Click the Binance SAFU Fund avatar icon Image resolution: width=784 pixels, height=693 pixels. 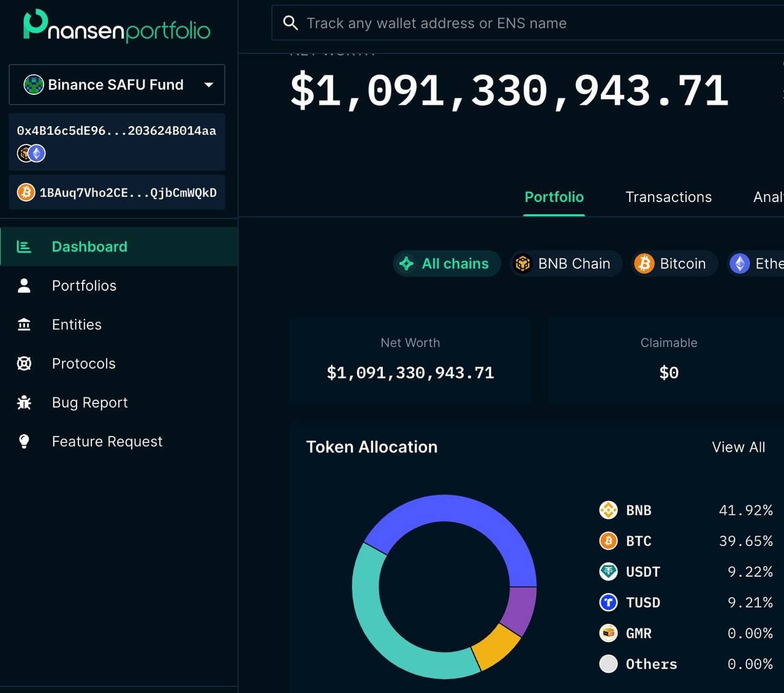(34, 84)
